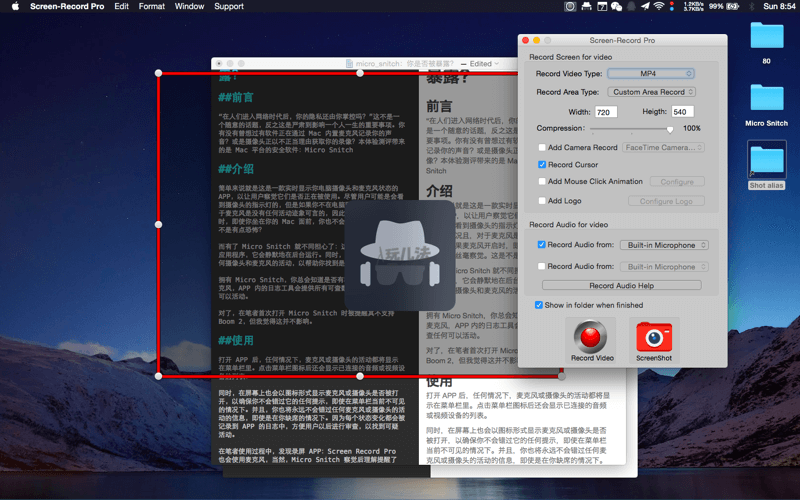Click the red and blue dots menu bar icon
Viewport: 800px width, 500px height.
[672, 6]
